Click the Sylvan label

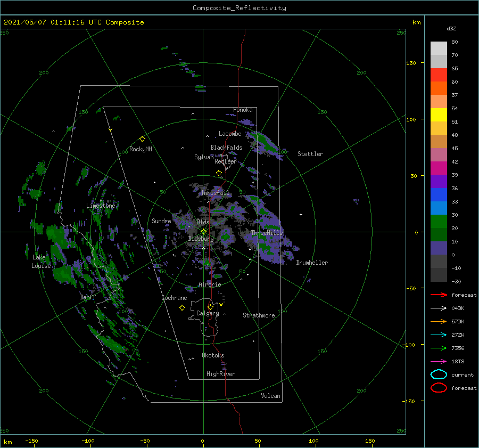click(x=204, y=157)
